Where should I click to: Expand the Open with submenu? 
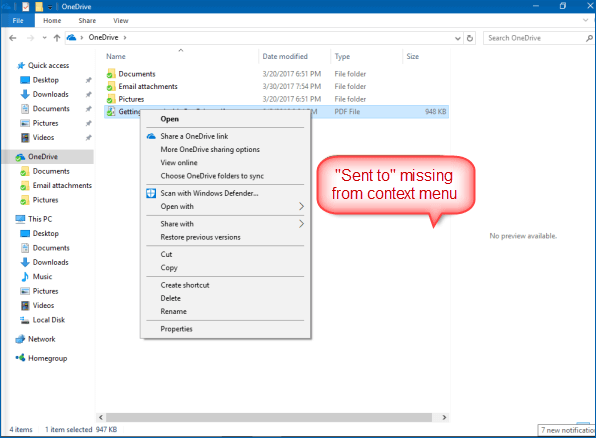(225, 206)
